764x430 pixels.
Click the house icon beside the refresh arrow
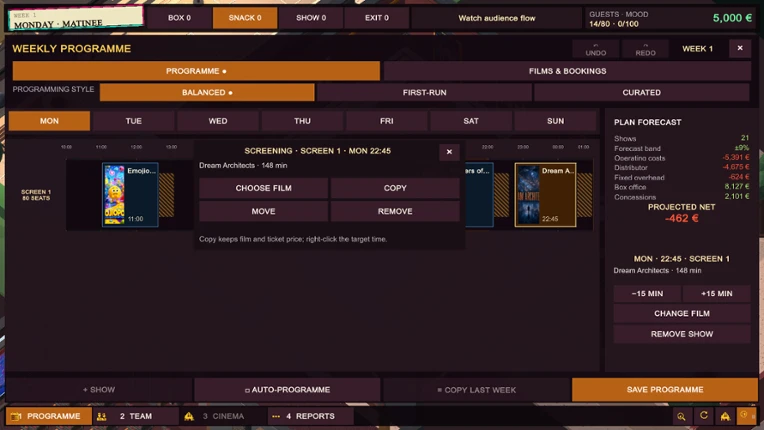coord(725,416)
